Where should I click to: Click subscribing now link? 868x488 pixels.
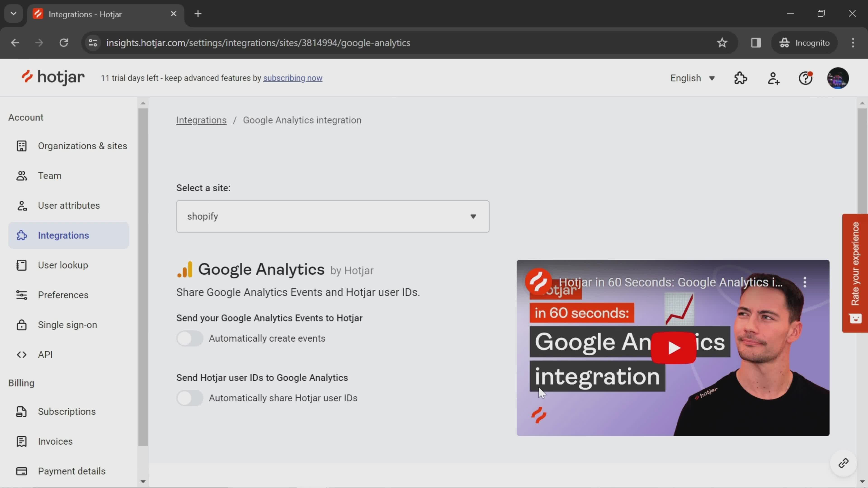[293, 78]
